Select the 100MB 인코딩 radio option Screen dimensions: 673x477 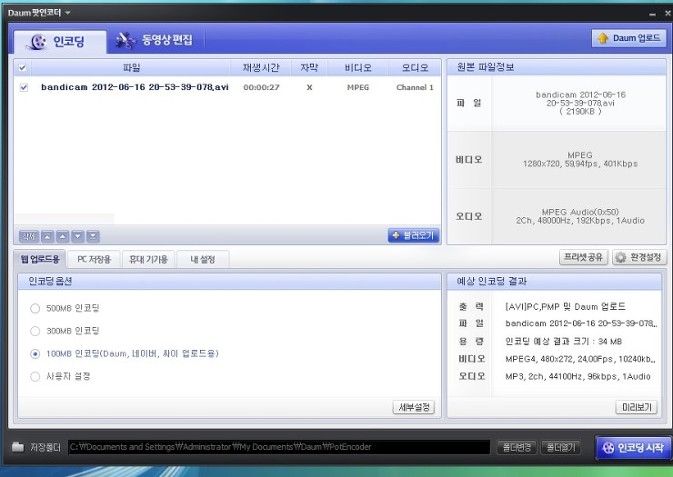click(35, 354)
